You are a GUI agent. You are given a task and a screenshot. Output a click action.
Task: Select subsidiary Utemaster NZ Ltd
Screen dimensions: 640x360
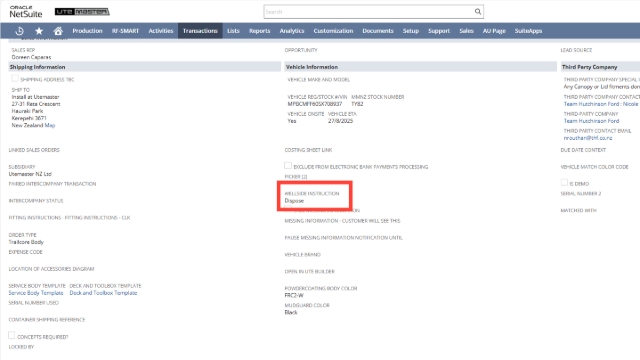point(30,174)
